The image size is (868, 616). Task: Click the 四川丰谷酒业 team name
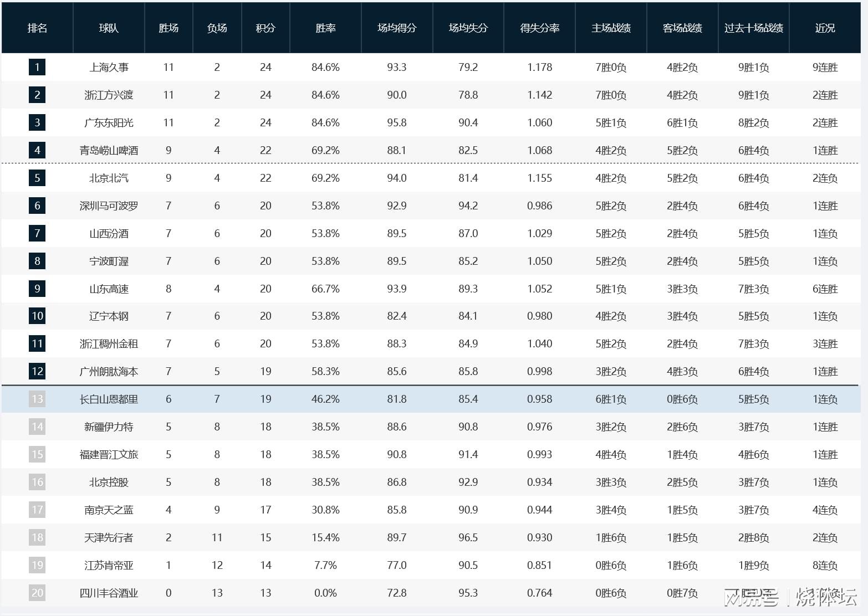click(x=109, y=593)
